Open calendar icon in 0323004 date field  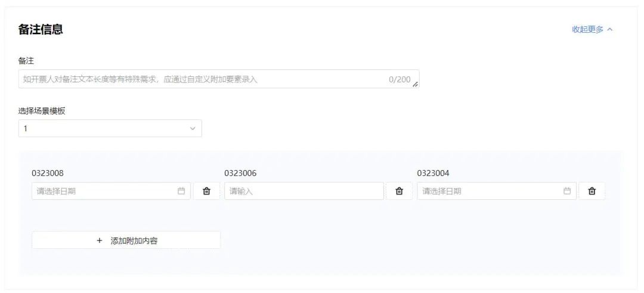(x=567, y=191)
